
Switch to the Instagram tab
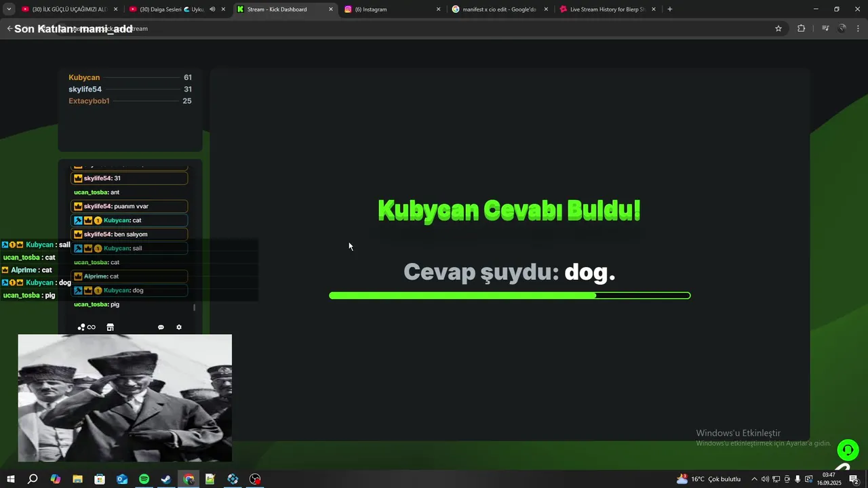(x=392, y=9)
